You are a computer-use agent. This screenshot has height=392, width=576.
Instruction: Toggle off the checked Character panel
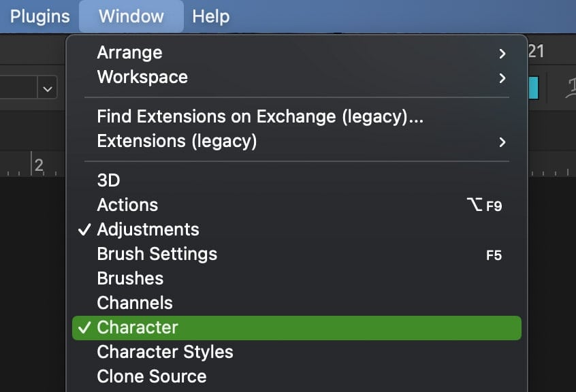(138, 327)
